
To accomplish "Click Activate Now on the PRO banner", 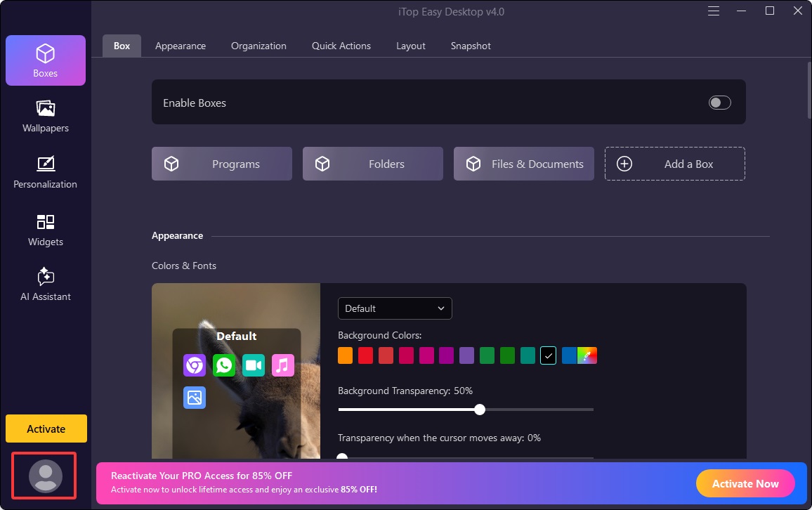I will pos(745,483).
